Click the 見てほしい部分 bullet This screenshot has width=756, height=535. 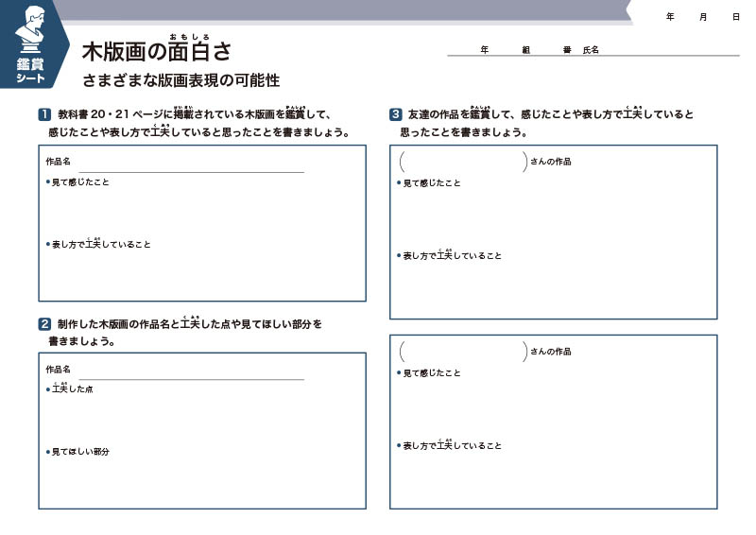click(x=77, y=452)
